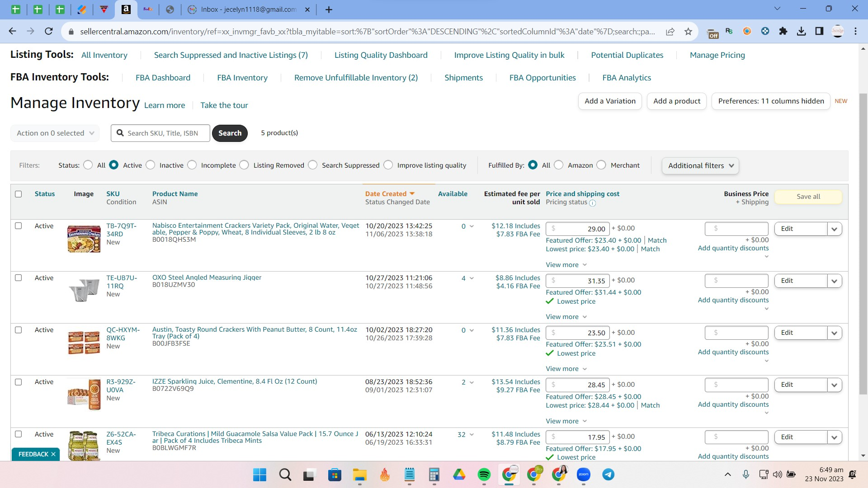Sort by the Date Created column

[390, 194]
